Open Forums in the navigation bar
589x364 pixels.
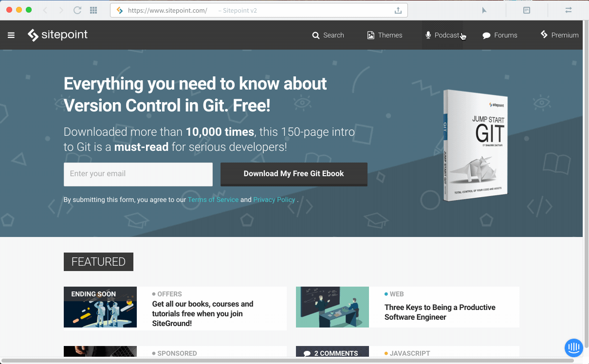point(500,35)
